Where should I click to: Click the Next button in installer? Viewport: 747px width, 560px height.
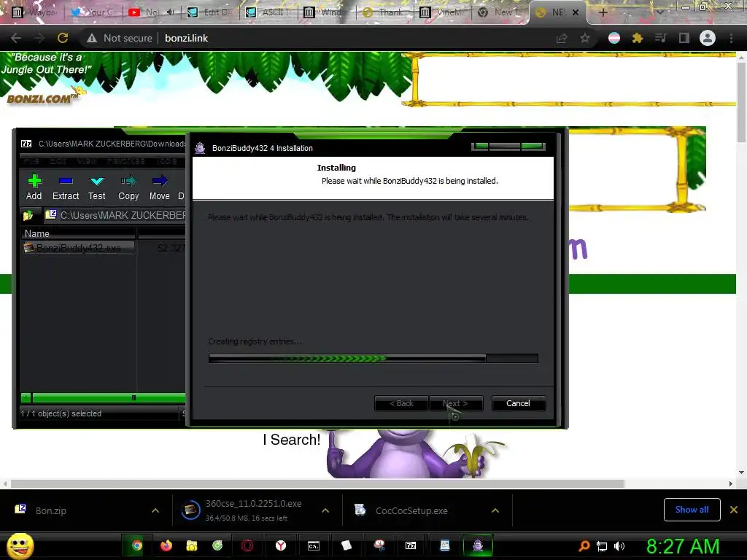[x=456, y=403]
